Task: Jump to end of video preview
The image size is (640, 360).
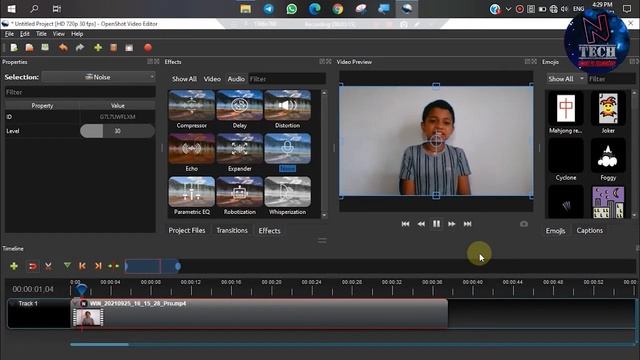Action: [x=468, y=224]
